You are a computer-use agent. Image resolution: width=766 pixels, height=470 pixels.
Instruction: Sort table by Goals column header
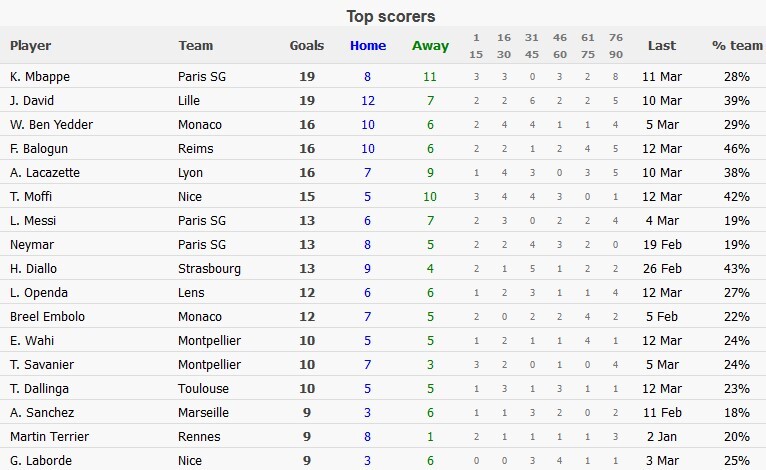(307, 46)
